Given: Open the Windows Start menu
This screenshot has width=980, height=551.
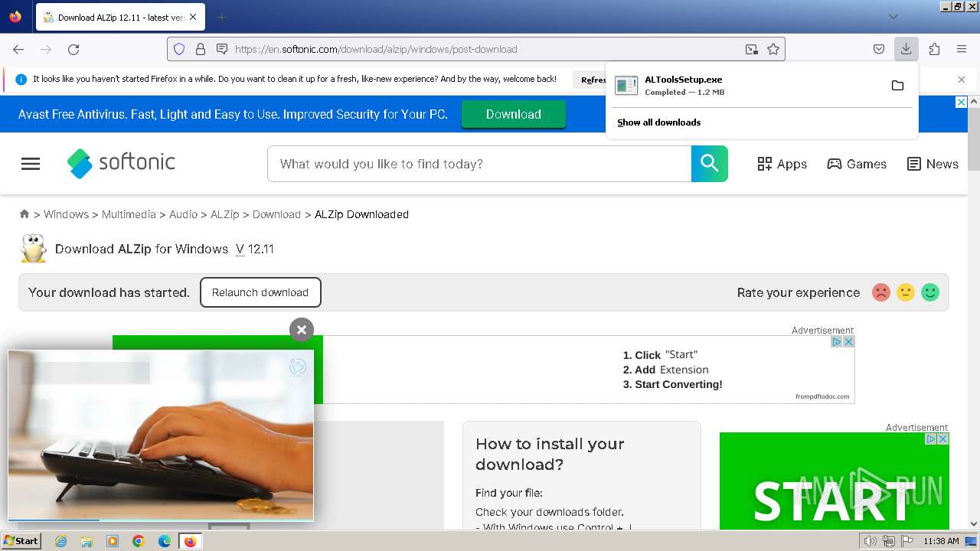Looking at the screenshot, I should tap(21, 541).
